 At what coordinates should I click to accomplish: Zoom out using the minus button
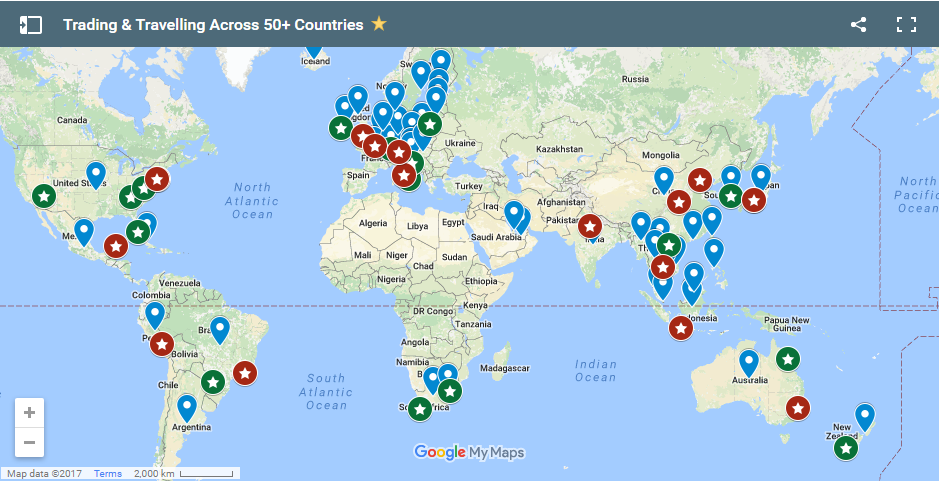tap(29, 442)
